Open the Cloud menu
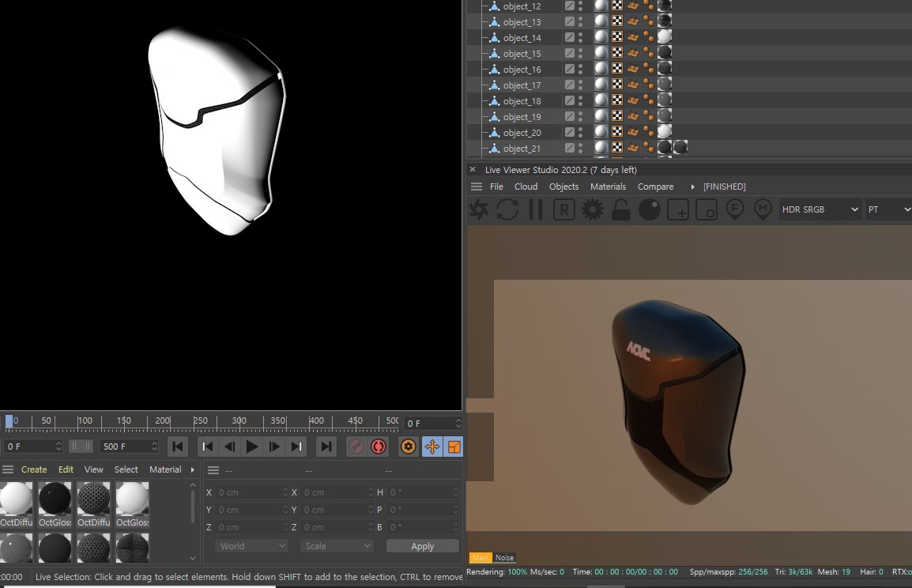Image resolution: width=912 pixels, height=588 pixels. [526, 187]
